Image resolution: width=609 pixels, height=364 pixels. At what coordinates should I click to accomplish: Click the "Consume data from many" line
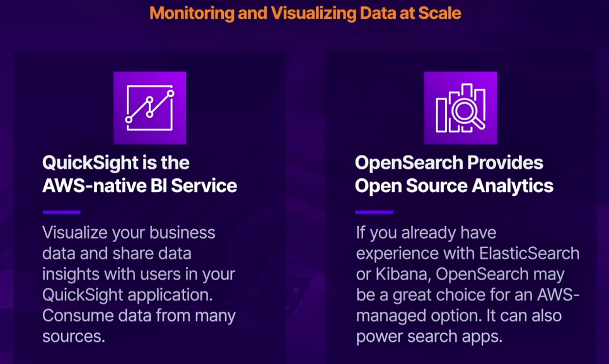coord(139,316)
